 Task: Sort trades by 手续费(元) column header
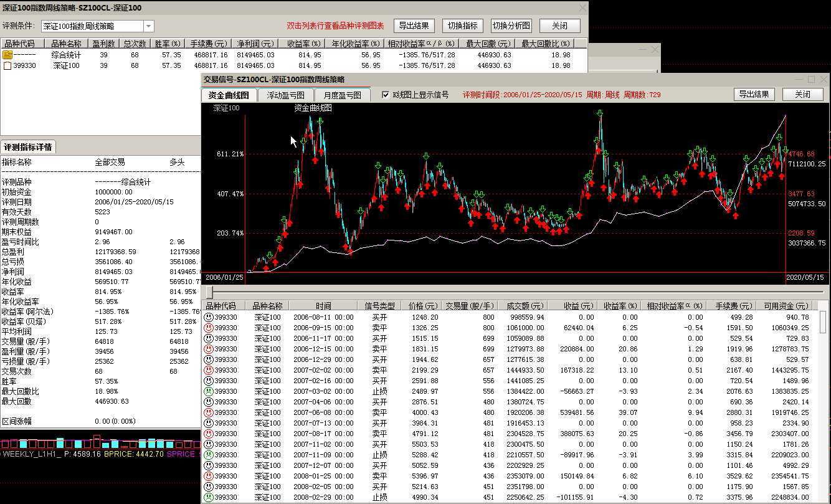click(x=730, y=306)
